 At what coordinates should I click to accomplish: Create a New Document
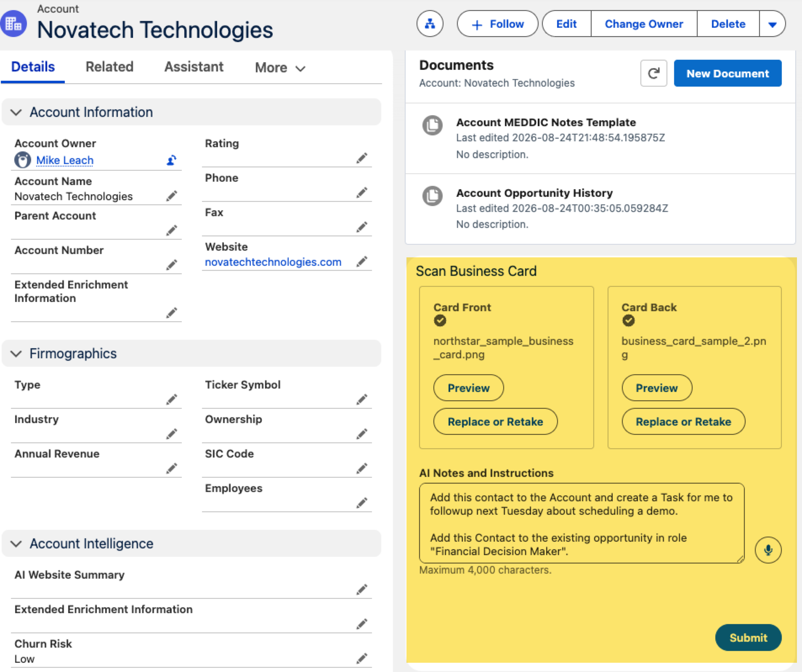click(x=728, y=73)
